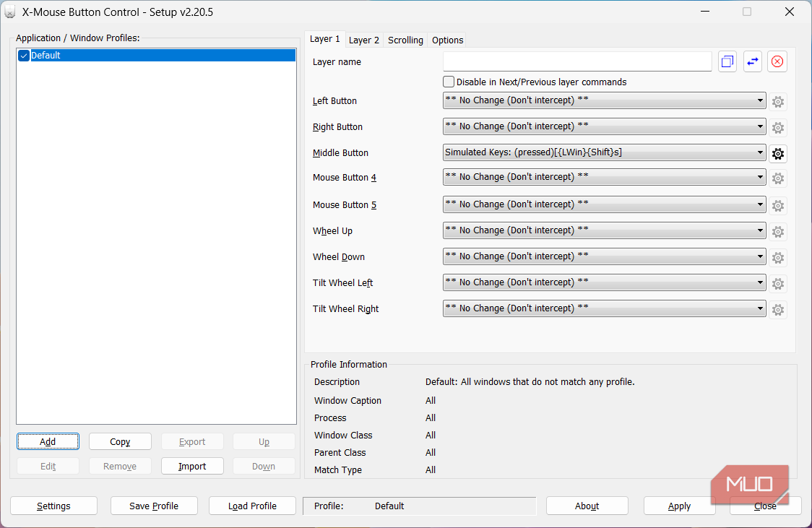Switch to the Layer 2 tab
Image resolution: width=812 pixels, height=528 pixels.
point(363,40)
